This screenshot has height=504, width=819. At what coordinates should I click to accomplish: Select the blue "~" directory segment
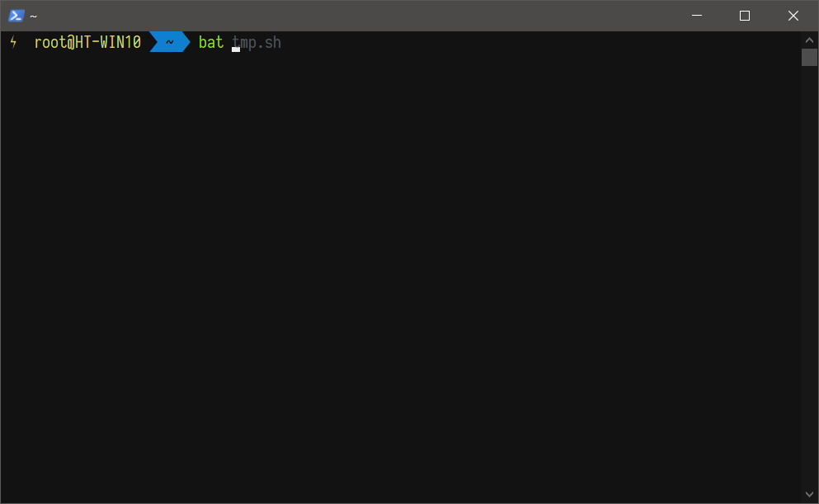(x=169, y=42)
